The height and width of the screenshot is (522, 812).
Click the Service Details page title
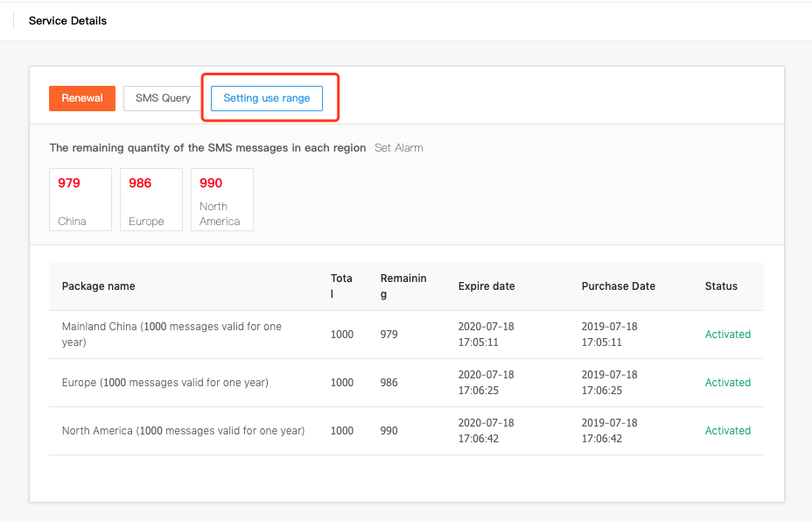[x=68, y=21]
